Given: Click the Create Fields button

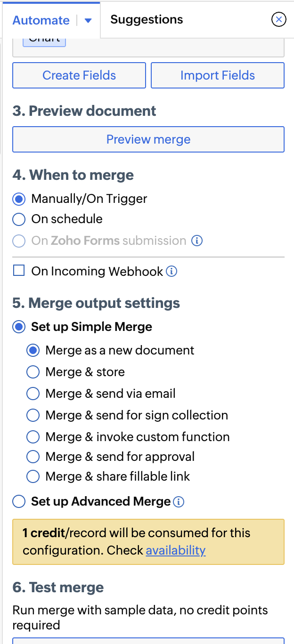Looking at the screenshot, I should coord(79,75).
